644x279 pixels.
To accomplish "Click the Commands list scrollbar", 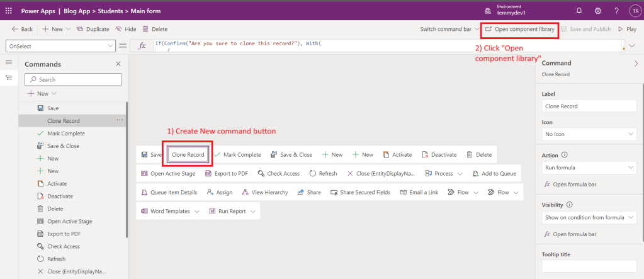I will 127,169.
